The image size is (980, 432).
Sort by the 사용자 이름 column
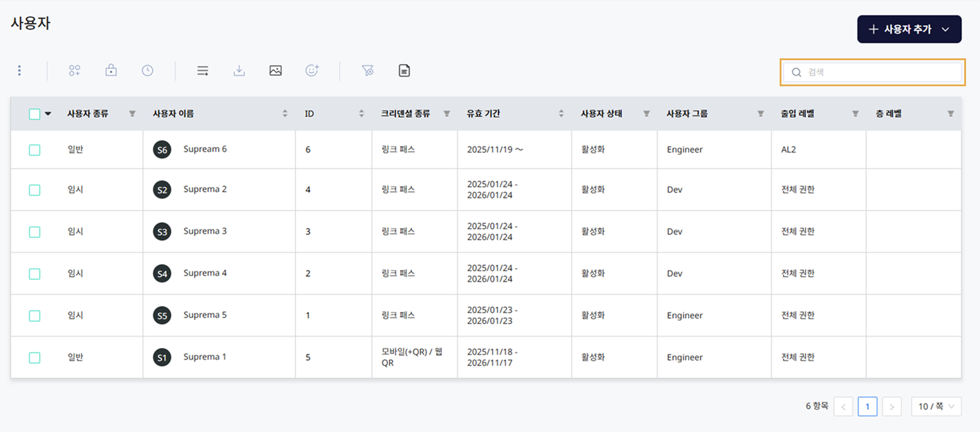pyautogui.click(x=285, y=114)
